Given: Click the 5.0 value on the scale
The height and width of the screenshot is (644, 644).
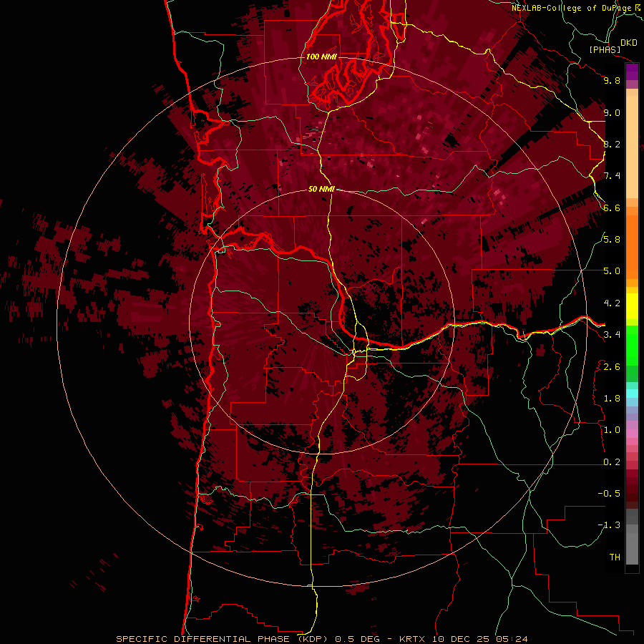Looking at the screenshot, I should click(612, 271).
